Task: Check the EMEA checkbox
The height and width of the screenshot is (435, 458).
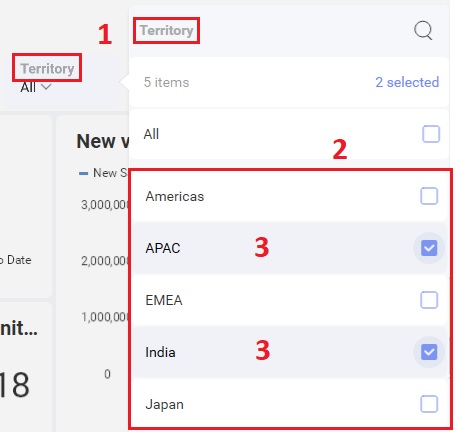Action: click(429, 300)
